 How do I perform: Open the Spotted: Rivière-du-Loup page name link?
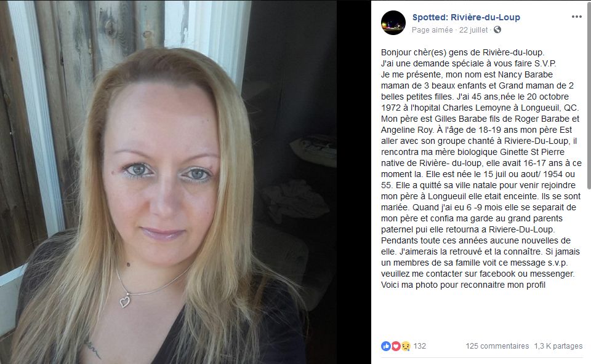pyautogui.click(x=466, y=17)
